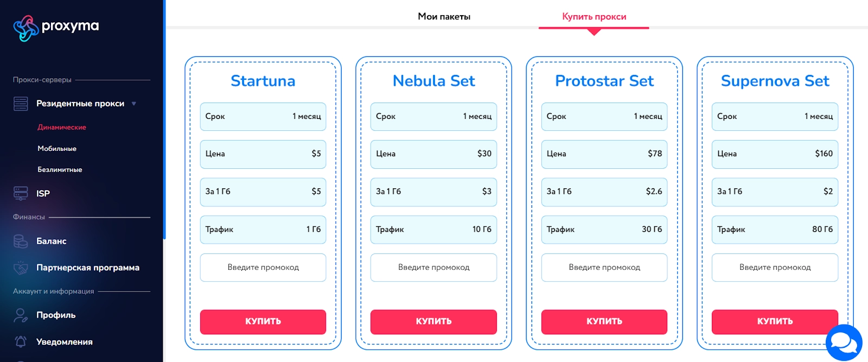Select the Купить прокси tab
The height and width of the screenshot is (362, 868).
(594, 17)
